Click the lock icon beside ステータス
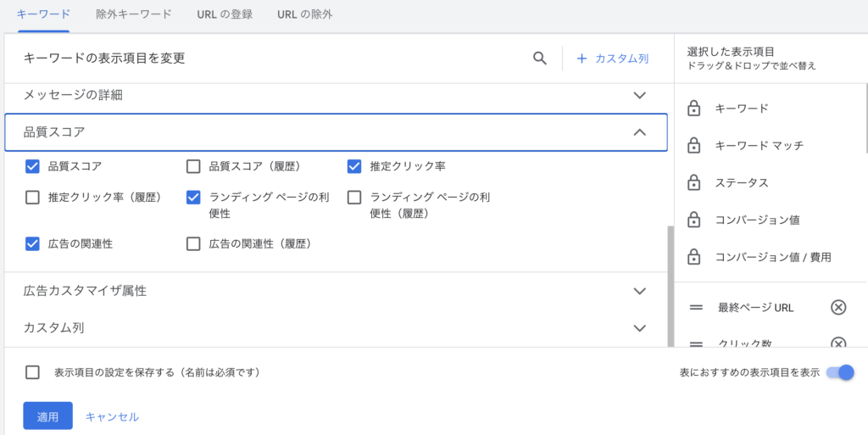The image size is (868, 435). coord(693,182)
